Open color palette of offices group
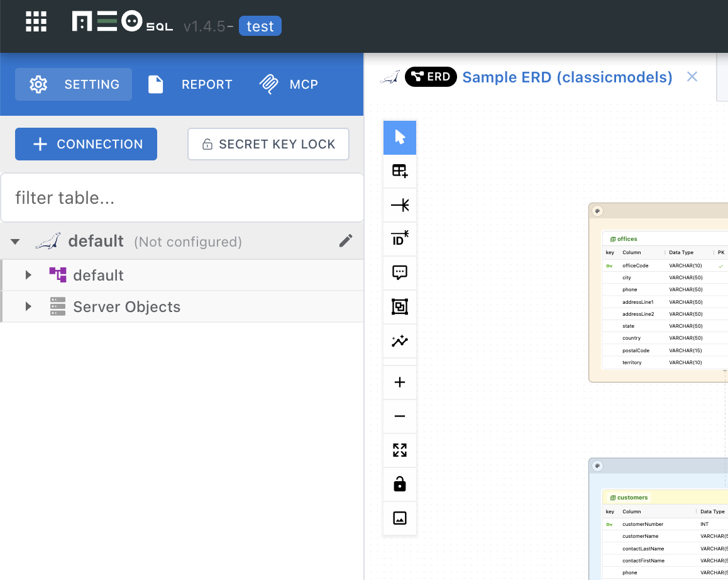Screen dimensions: 728x580 click(597, 211)
